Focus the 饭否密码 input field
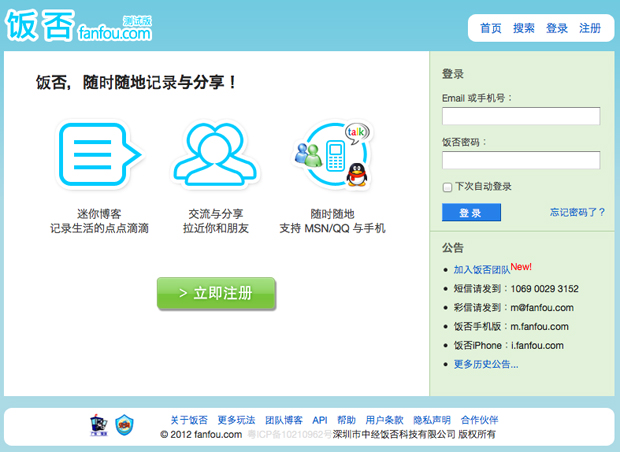 click(521, 160)
